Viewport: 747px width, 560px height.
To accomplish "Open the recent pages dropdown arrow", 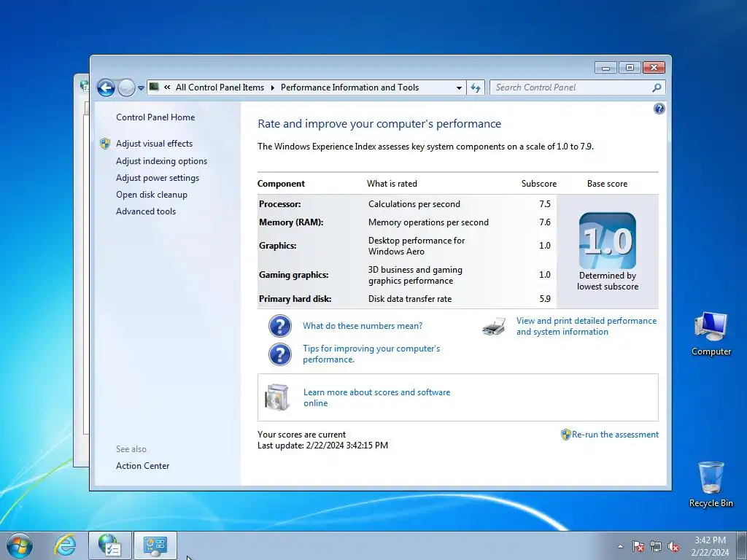I will (x=141, y=88).
